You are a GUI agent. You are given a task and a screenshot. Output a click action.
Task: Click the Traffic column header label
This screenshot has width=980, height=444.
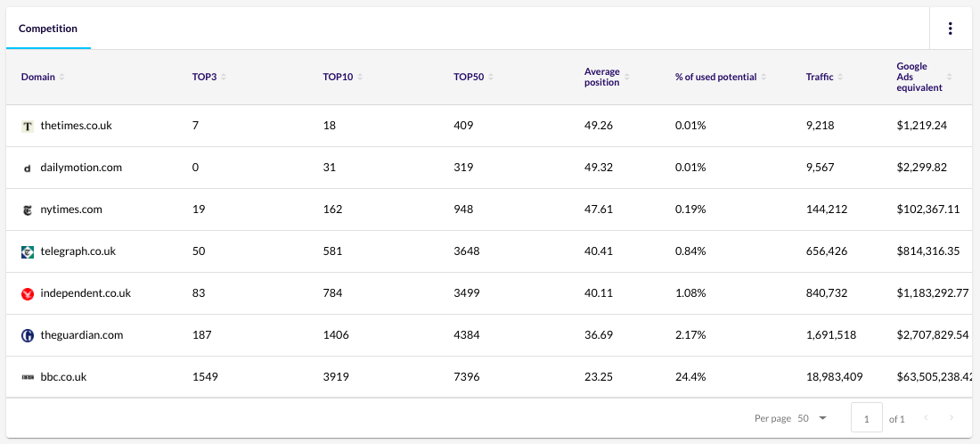820,78
